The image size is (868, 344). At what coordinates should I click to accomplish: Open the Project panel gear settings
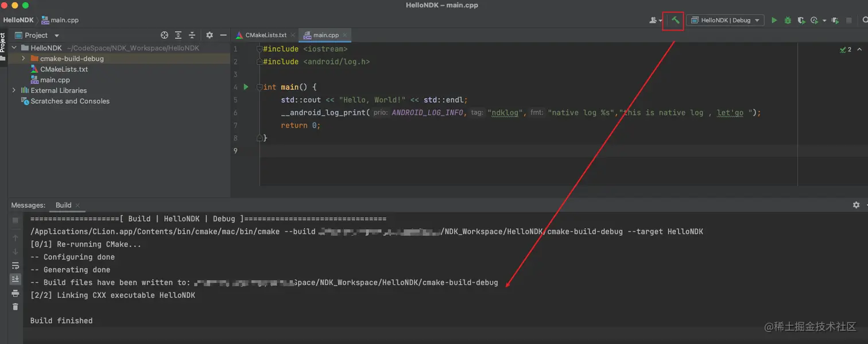tap(210, 35)
